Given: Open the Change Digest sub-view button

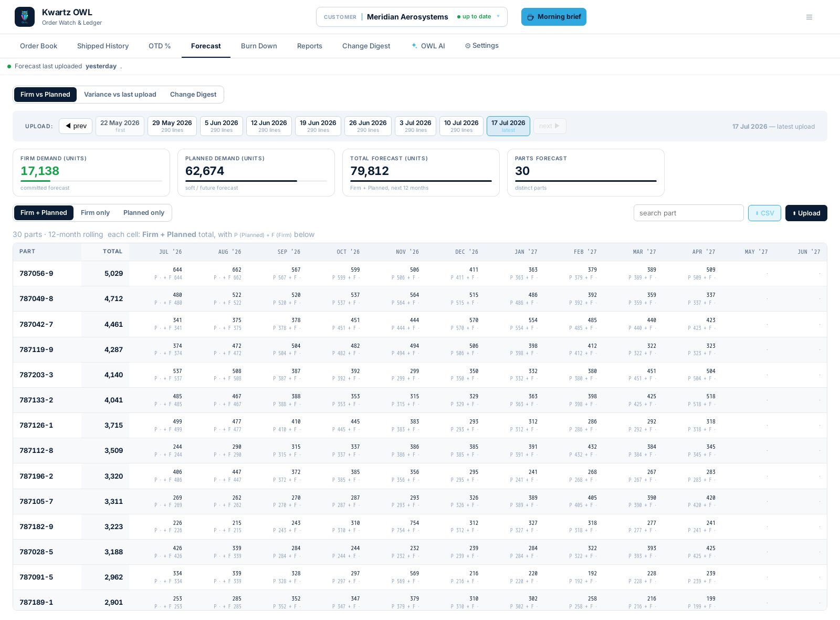Looking at the screenshot, I should pos(193,95).
